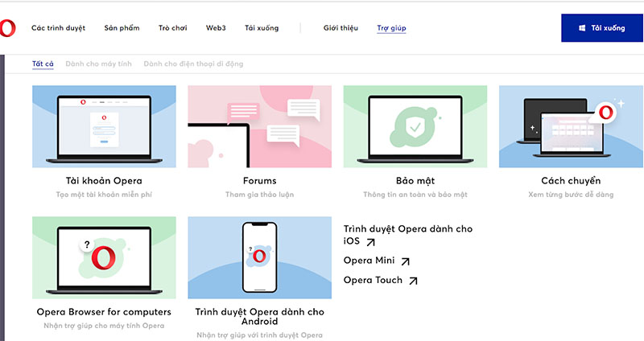Open Opera Browser for computers card image

[x=104, y=257]
